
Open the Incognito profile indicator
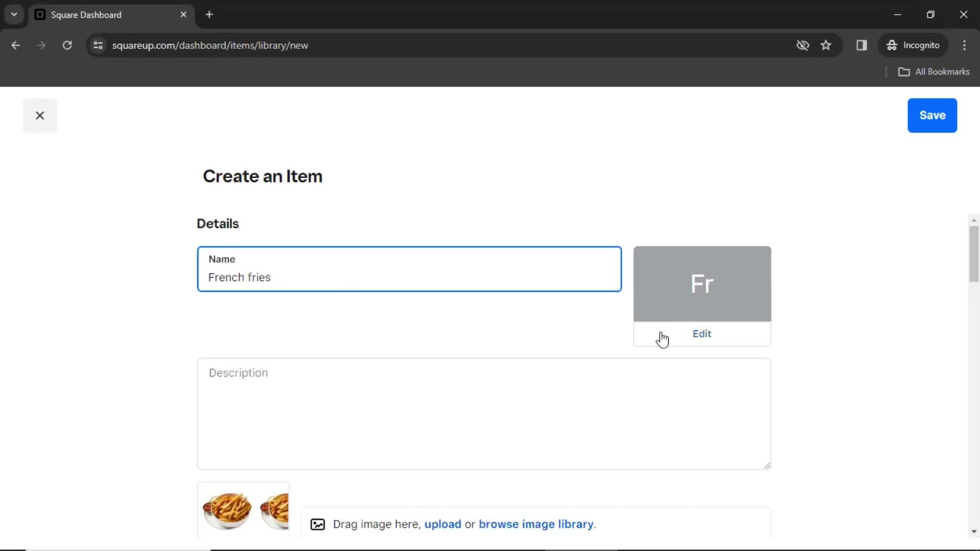click(913, 45)
